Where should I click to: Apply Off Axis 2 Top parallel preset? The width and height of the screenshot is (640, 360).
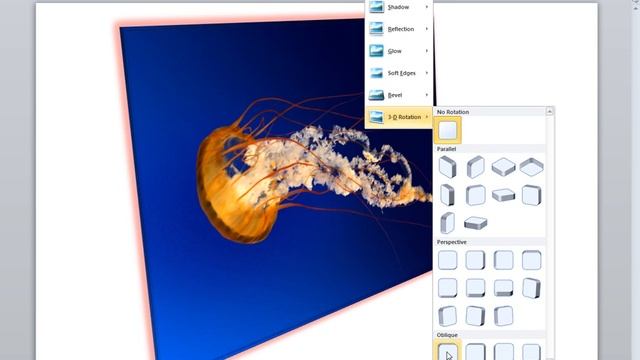coord(476,223)
